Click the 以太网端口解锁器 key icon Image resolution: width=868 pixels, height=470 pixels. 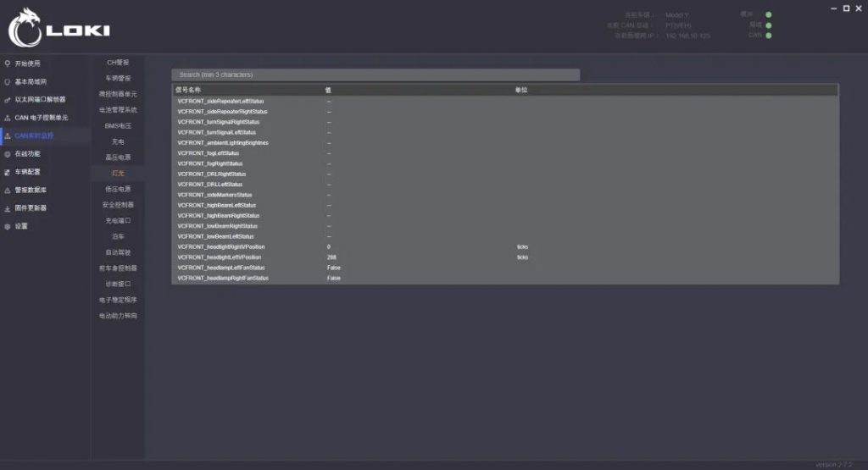click(x=7, y=100)
